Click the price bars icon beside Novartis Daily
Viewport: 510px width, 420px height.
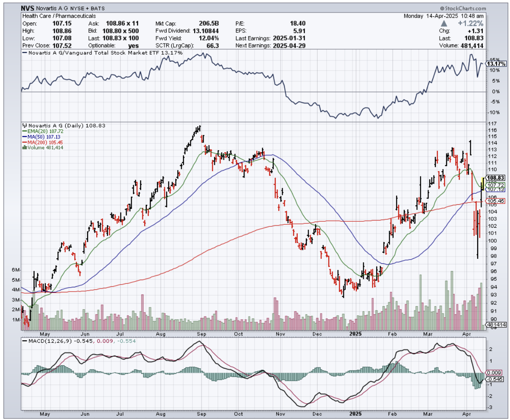(x=24, y=125)
